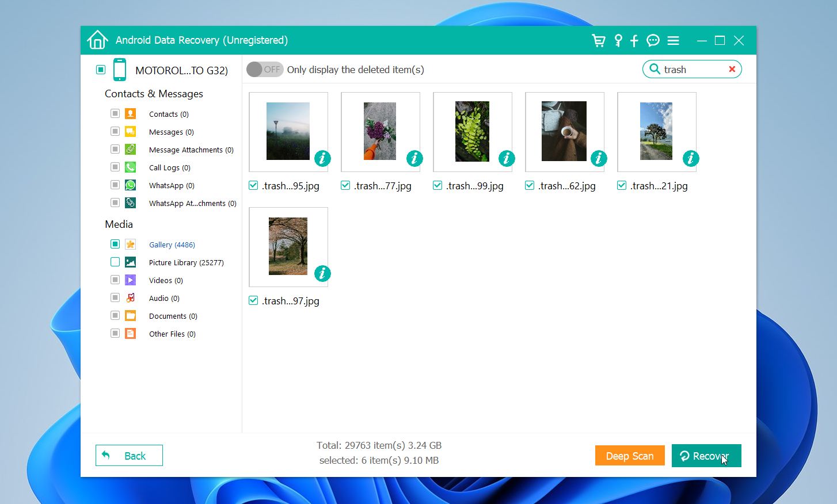Select Gallery (4486) in the sidebar
Image resolution: width=837 pixels, height=504 pixels.
[172, 245]
